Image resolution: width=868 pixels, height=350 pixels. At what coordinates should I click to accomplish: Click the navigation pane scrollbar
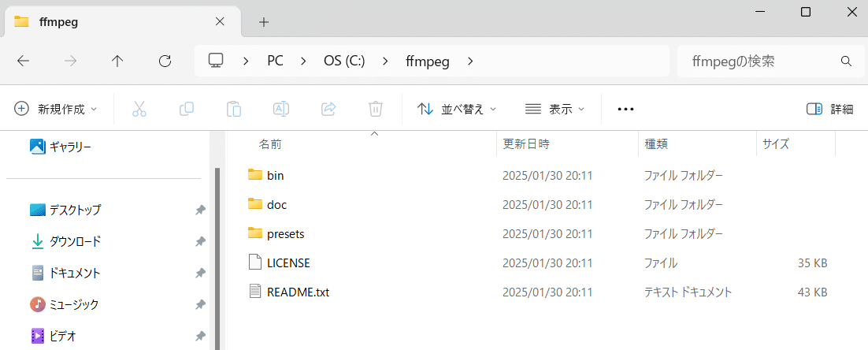217,259
